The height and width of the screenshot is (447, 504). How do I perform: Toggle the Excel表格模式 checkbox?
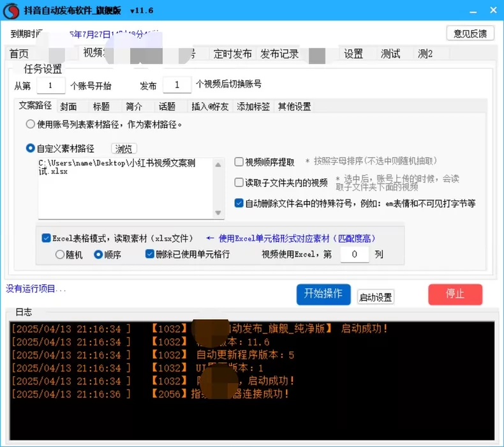point(46,238)
